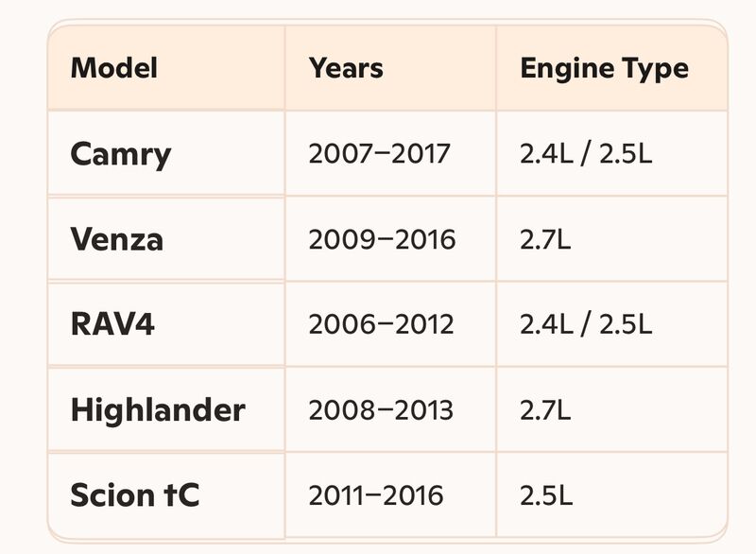The image size is (756, 554).
Task: Click the 2009–2016 years cell
Action: [x=382, y=239]
